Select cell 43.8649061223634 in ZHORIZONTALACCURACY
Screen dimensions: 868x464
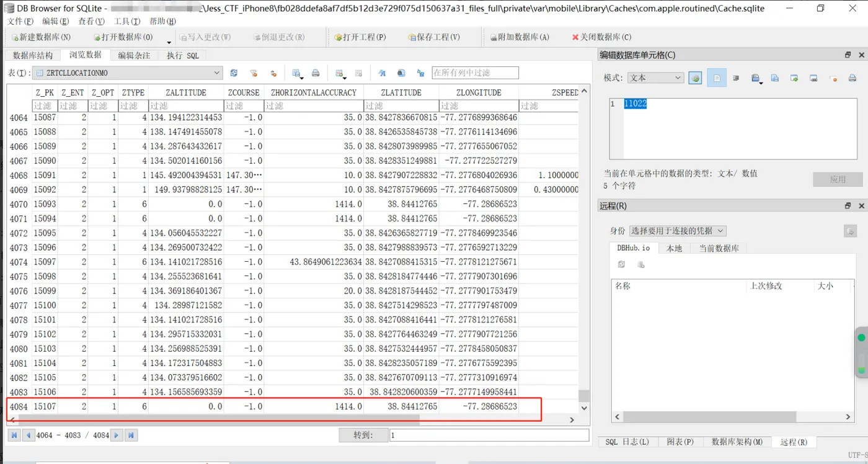click(314, 262)
